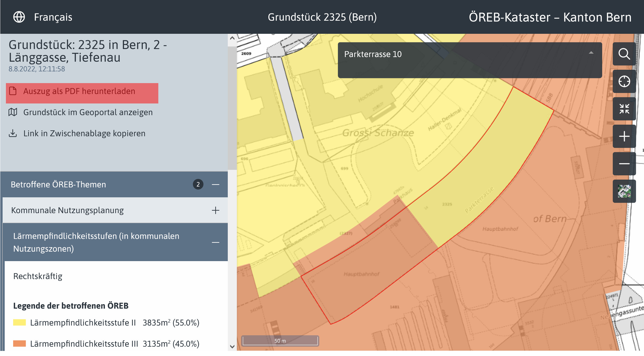Switch to aerial imagery basemap
This screenshot has height=356, width=644.
pyautogui.click(x=624, y=191)
